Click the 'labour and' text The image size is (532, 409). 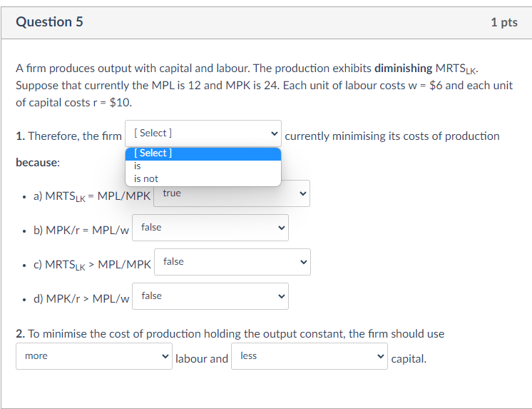point(202,359)
